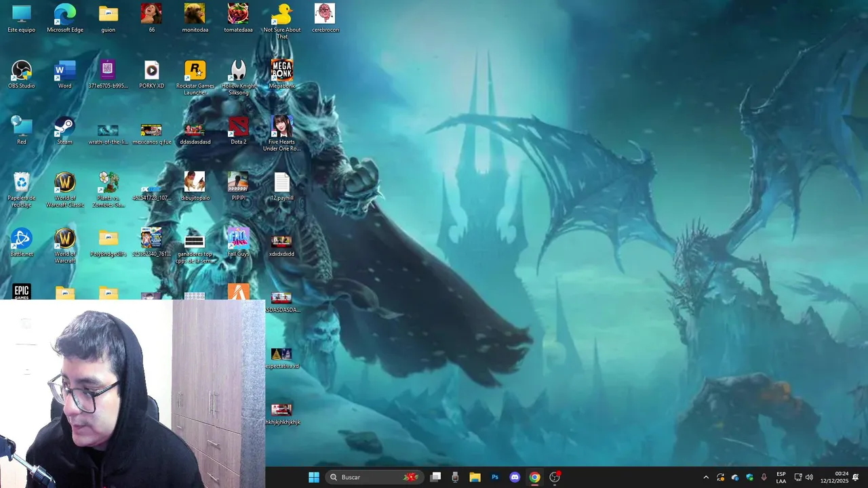Open the Windows Start menu
This screenshot has width=868, height=488.
tap(314, 477)
